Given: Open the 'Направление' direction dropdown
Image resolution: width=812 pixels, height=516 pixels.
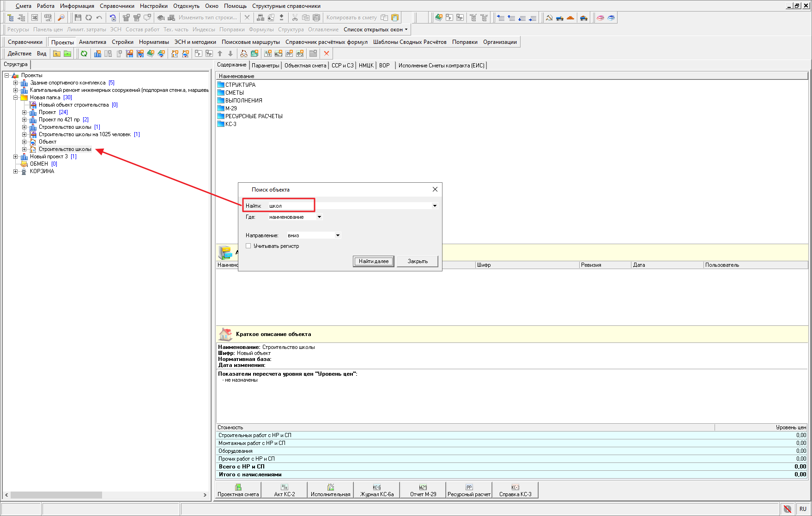Looking at the screenshot, I should tap(338, 235).
